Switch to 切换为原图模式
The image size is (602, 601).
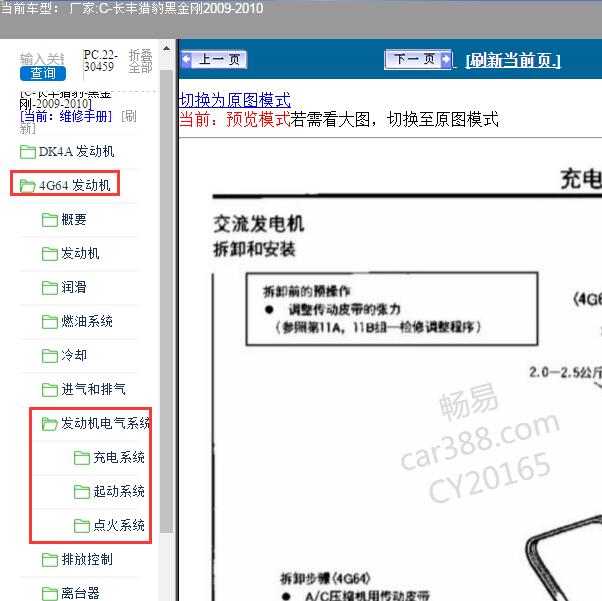[x=235, y=101]
